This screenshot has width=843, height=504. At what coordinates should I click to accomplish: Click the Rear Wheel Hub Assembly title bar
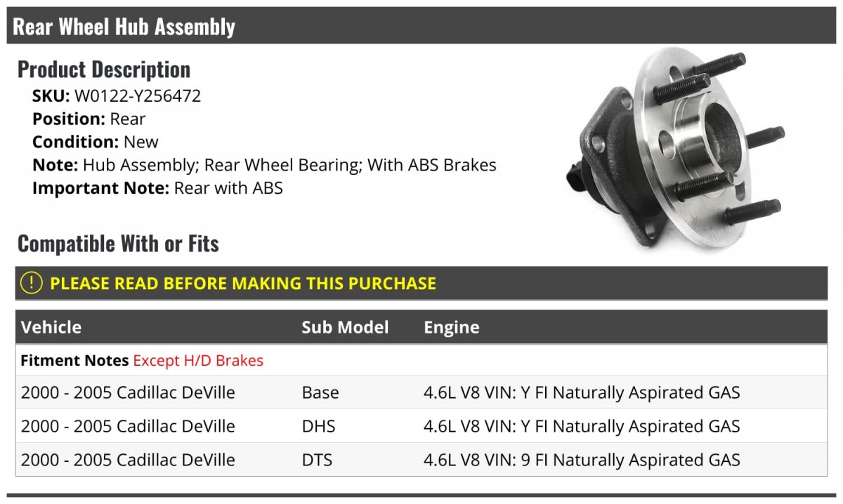click(x=421, y=26)
